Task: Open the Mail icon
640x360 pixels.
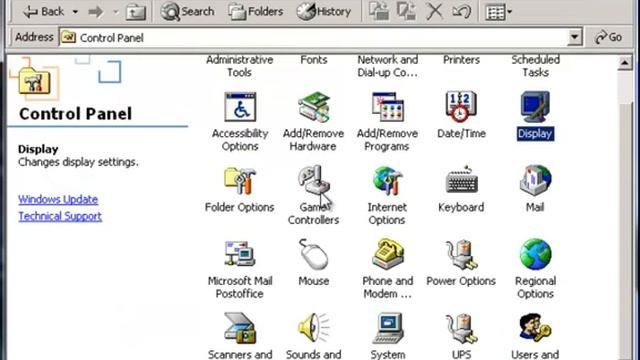Action: [x=535, y=181]
